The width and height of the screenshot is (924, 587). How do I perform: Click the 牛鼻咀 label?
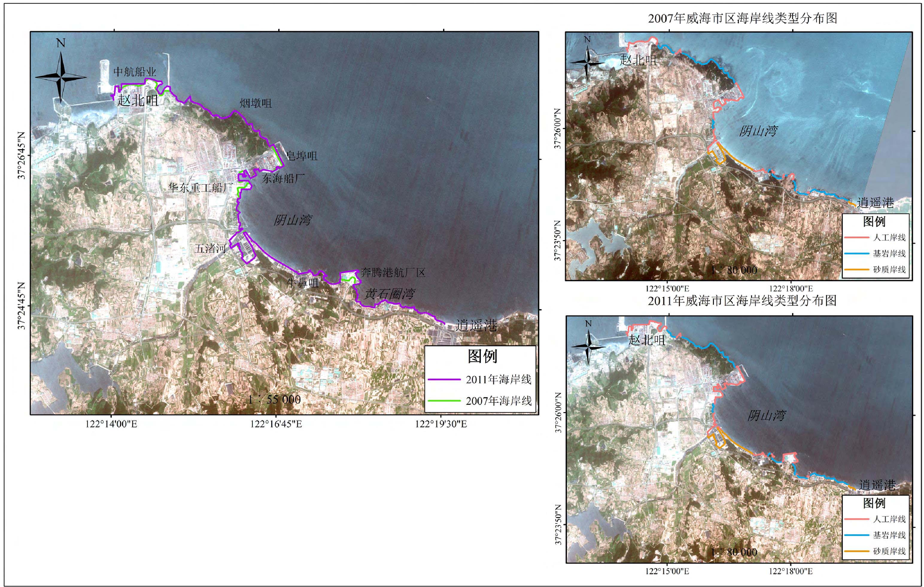tap(303, 283)
